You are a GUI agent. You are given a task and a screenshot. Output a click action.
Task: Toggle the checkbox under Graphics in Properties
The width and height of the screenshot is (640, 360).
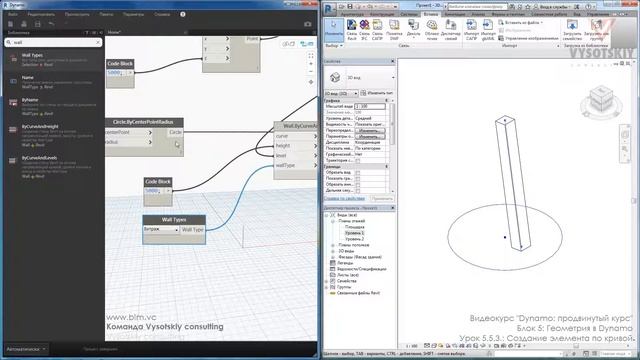point(358,160)
